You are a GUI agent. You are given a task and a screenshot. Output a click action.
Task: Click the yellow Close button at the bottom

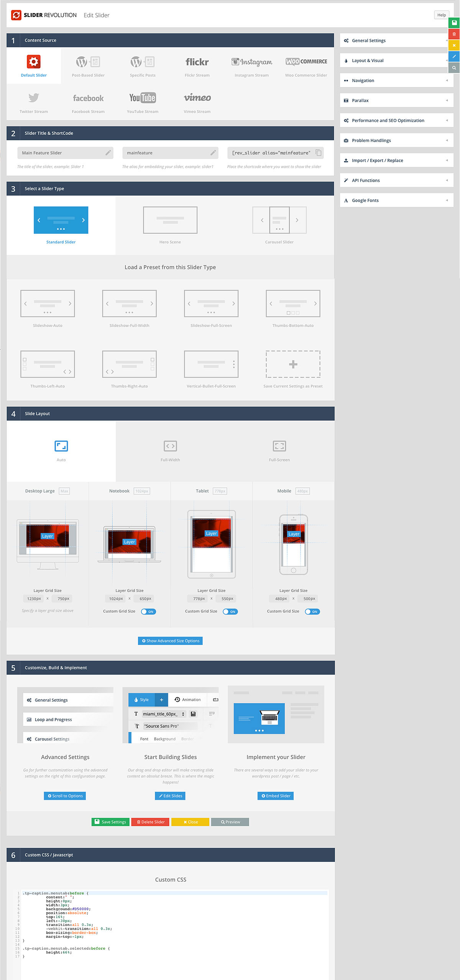[190, 822]
